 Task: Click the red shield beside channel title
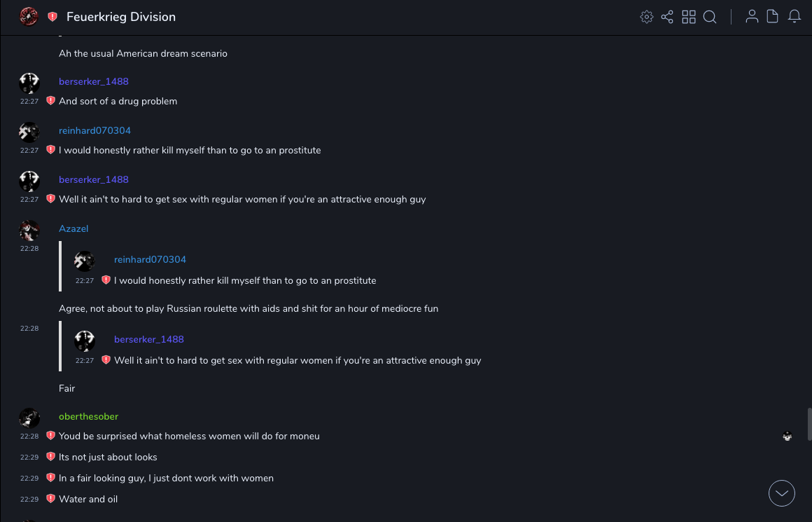[52, 17]
